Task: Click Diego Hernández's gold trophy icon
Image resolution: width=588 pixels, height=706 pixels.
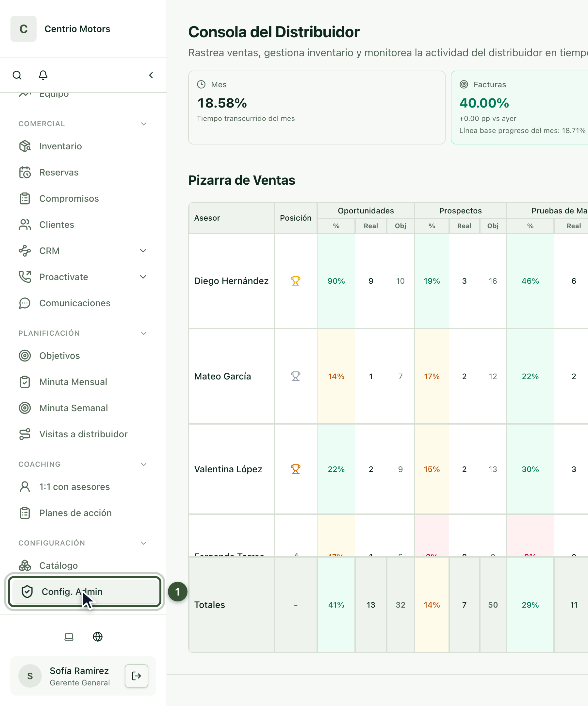Action: coord(296,281)
